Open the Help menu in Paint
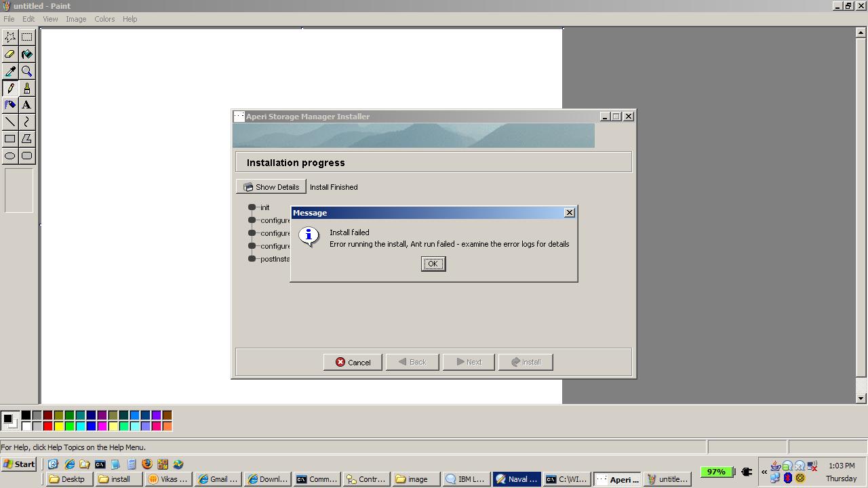Viewport: 868px width, 488px height. [x=130, y=19]
